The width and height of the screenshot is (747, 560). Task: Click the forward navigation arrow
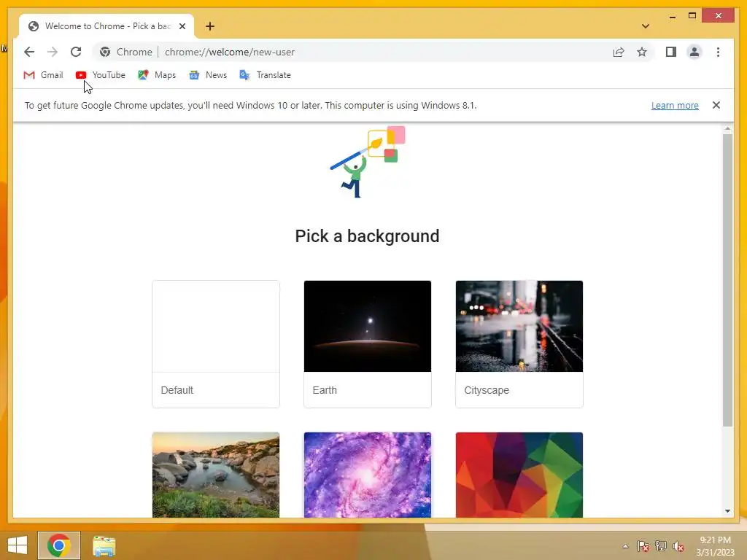[x=53, y=52]
